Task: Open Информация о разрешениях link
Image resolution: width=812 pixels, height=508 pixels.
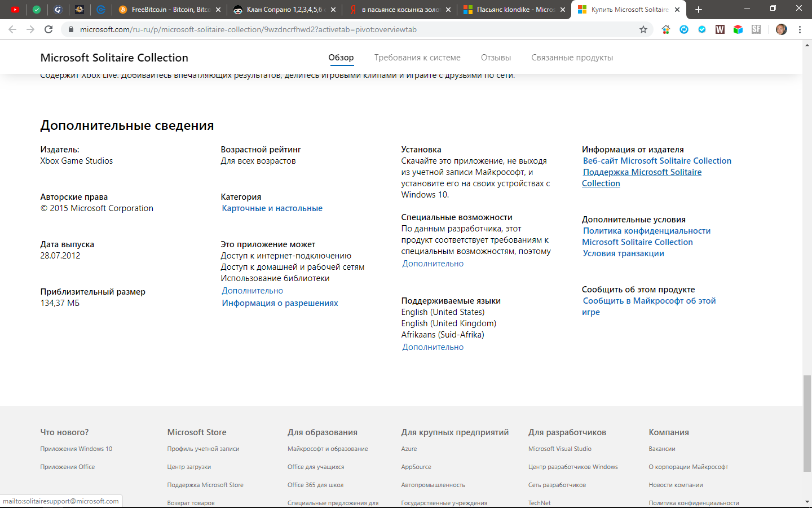Action: (280, 303)
